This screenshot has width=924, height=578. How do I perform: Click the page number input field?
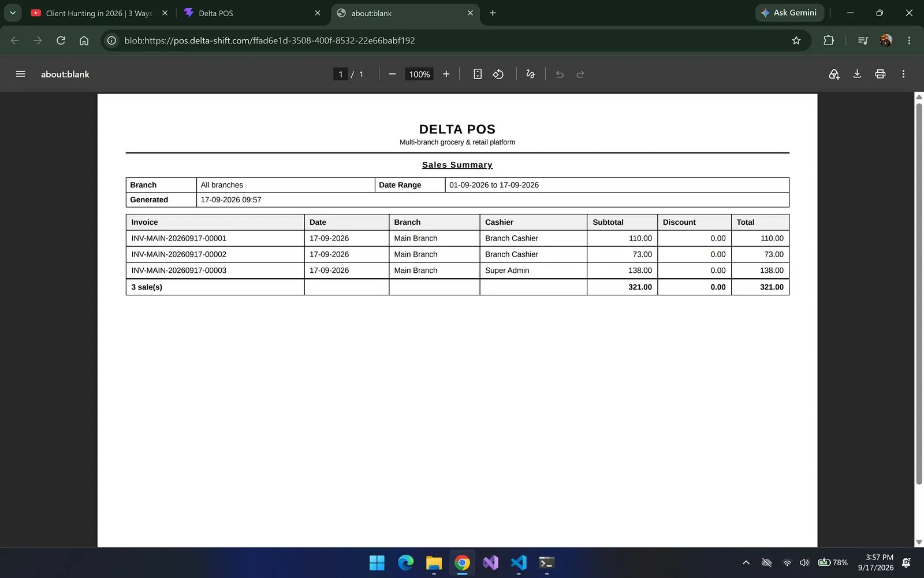(x=341, y=74)
